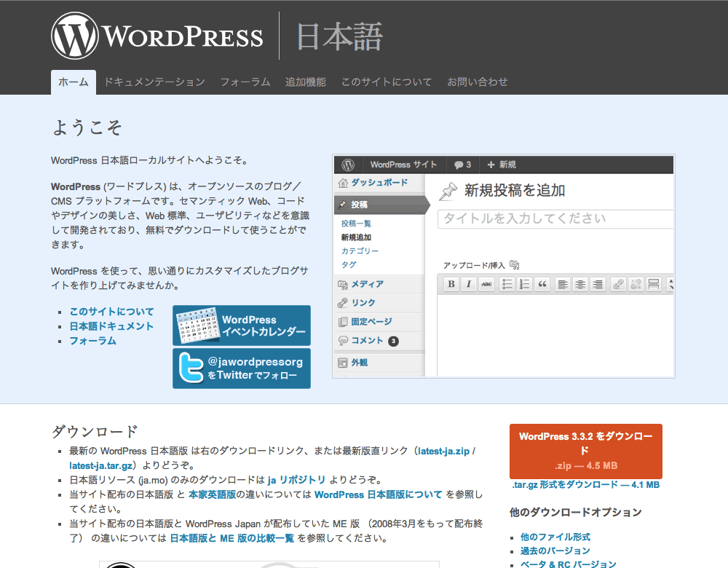Click the strikethrough ABC button
The image size is (728, 568).
coord(486,284)
